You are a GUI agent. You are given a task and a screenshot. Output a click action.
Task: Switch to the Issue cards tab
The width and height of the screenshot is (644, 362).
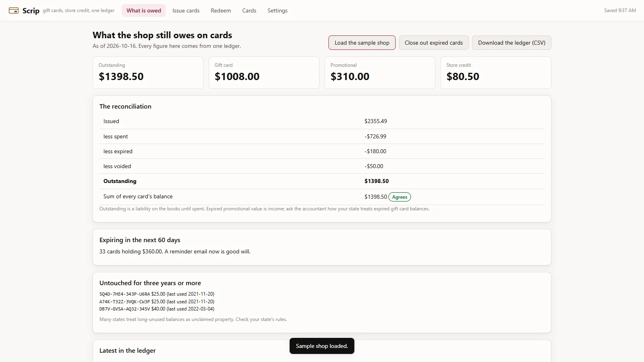pyautogui.click(x=186, y=10)
